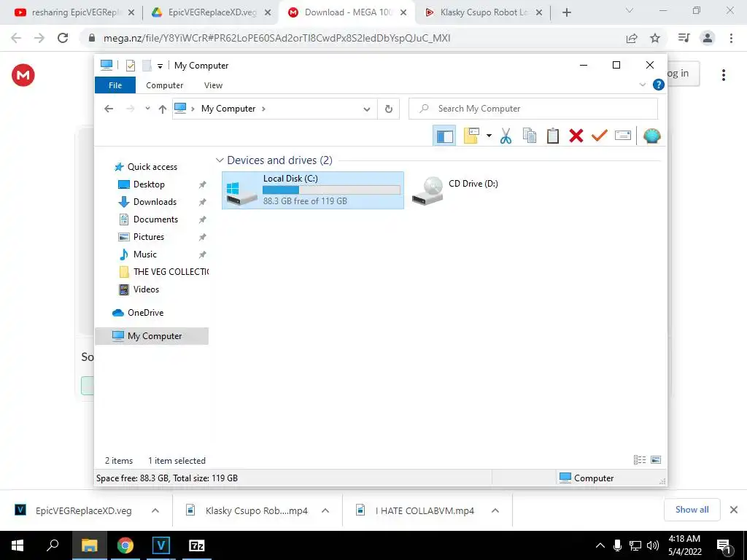The height and width of the screenshot is (560, 747).
Task: Toggle the navigation pane toolbar button
Action: tap(444, 136)
